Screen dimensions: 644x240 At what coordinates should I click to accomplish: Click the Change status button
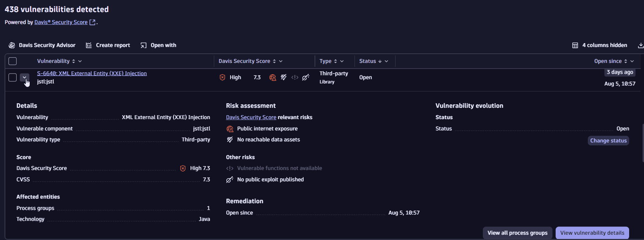click(608, 141)
